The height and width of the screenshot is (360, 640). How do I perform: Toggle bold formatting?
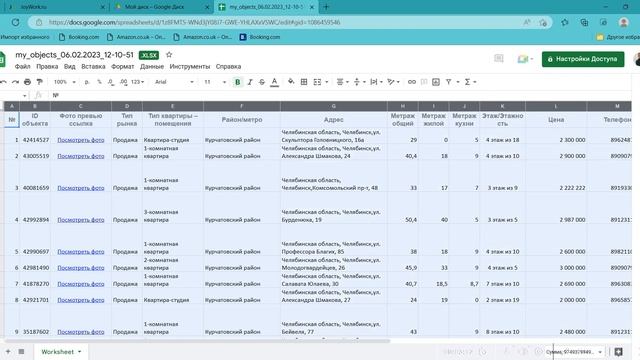point(238,82)
